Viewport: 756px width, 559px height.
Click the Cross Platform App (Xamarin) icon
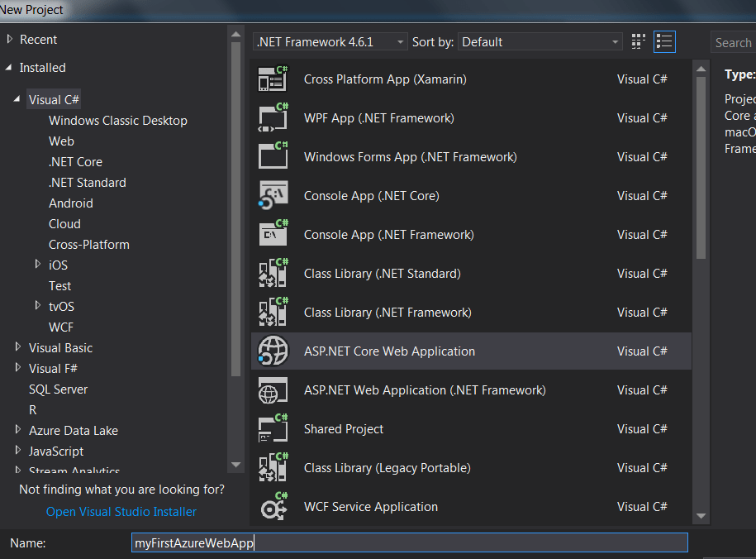tap(273, 79)
